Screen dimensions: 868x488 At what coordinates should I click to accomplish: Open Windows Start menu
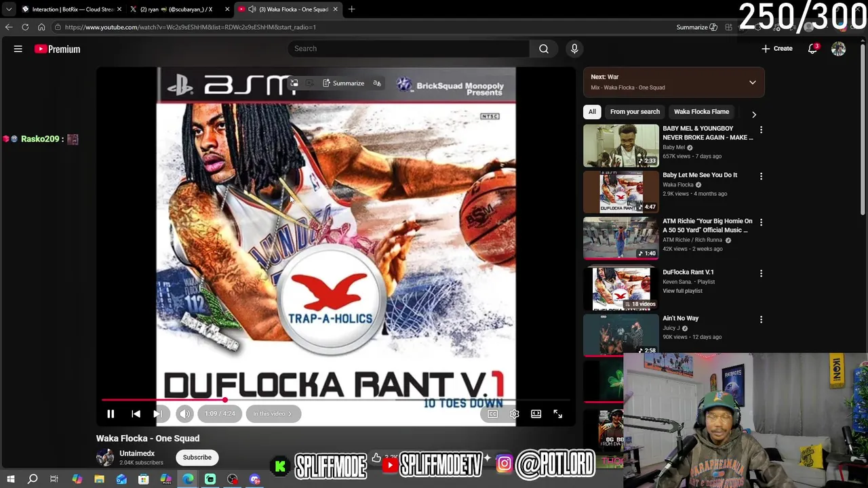click(x=10, y=479)
